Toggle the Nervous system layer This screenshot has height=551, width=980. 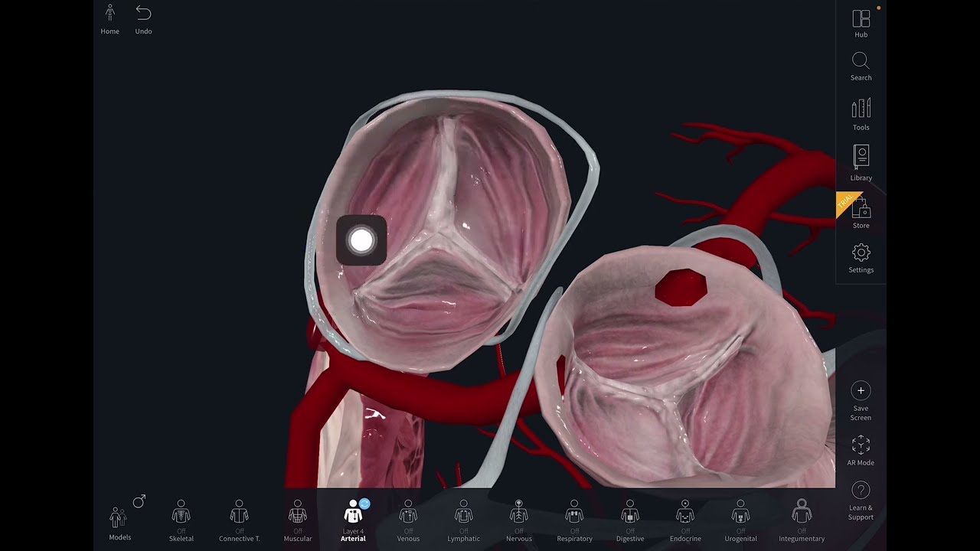coord(518,521)
